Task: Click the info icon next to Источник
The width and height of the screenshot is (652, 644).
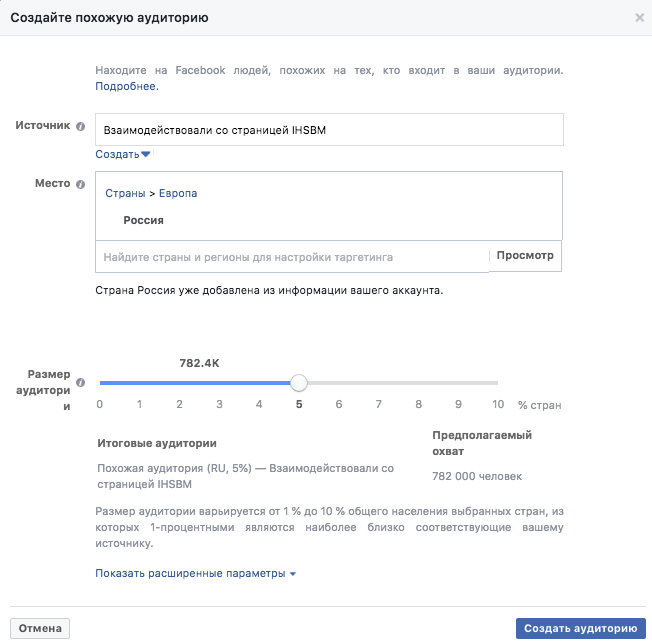Action: [x=81, y=126]
